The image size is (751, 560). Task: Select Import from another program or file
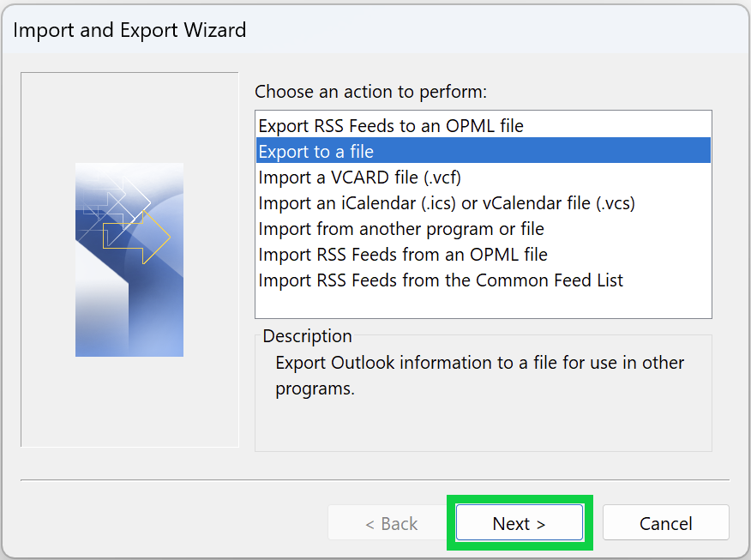[401, 229]
